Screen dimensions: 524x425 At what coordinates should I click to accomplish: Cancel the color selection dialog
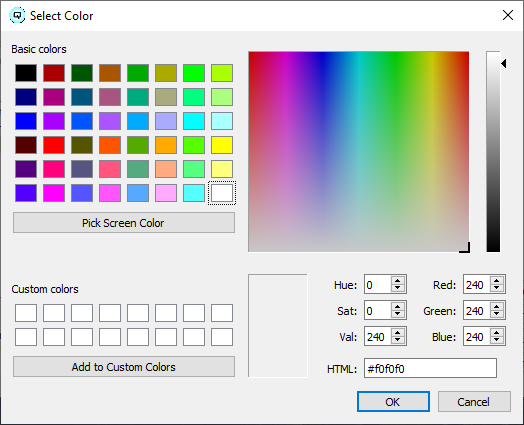[x=474, y=402]
